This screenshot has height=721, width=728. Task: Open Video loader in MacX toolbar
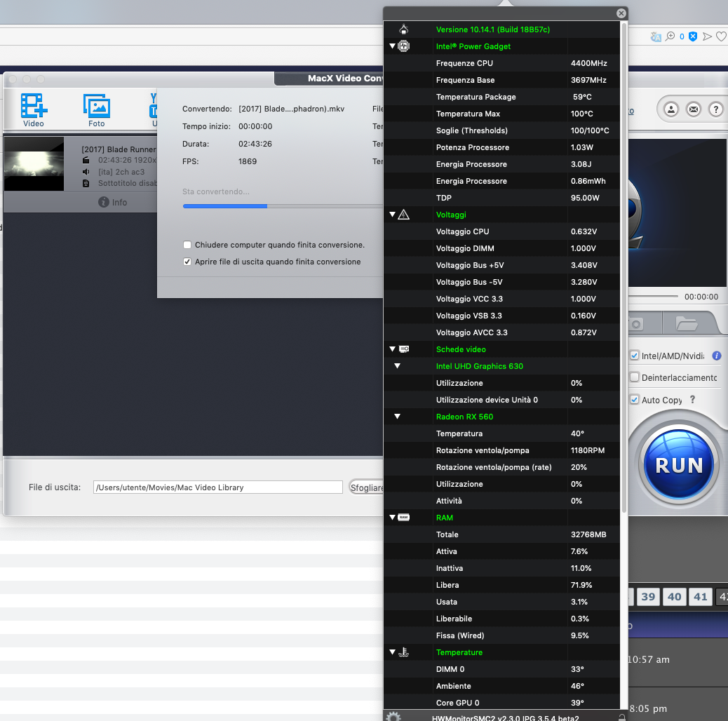(34, 110)
